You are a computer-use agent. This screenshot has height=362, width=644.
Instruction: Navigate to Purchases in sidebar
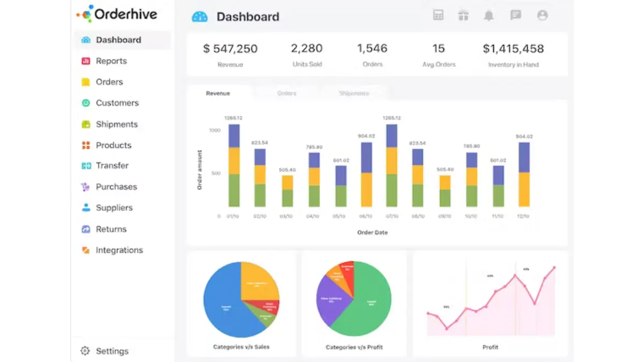coord(116,187)
